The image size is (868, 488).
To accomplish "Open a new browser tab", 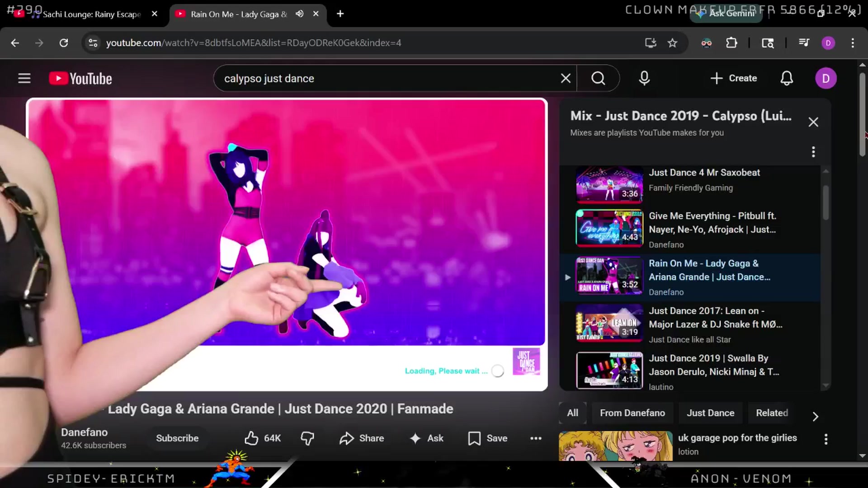I will [340, 14].
